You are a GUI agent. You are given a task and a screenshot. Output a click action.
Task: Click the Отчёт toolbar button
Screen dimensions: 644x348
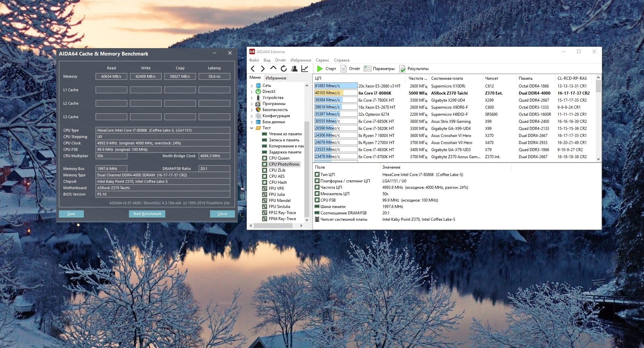350,69
